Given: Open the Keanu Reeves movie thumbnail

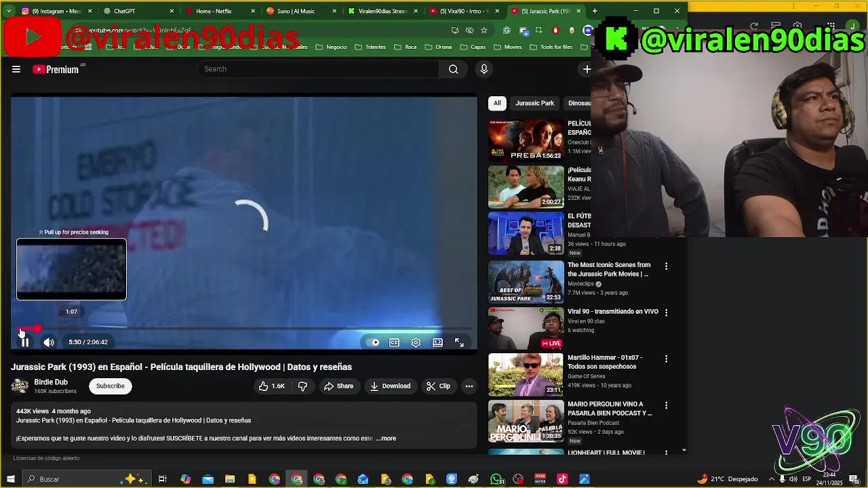Looking at the screenshot, I should 526,187.
